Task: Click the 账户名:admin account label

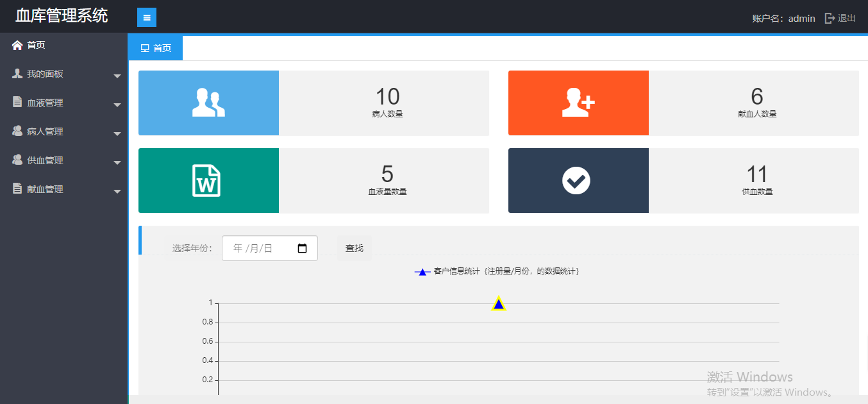Action: pos(783,19)
